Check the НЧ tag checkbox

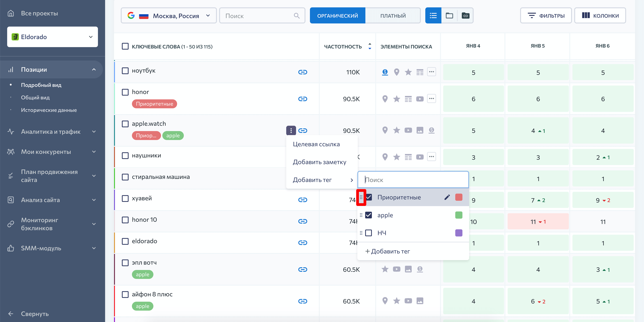[369, 233]
